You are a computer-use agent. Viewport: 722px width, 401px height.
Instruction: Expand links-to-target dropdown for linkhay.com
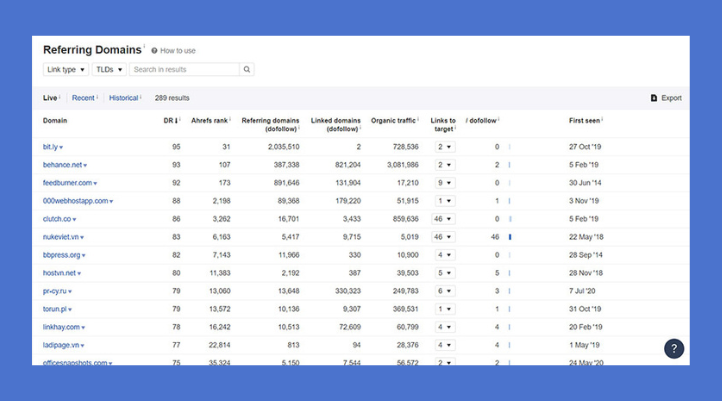(445, 327)
